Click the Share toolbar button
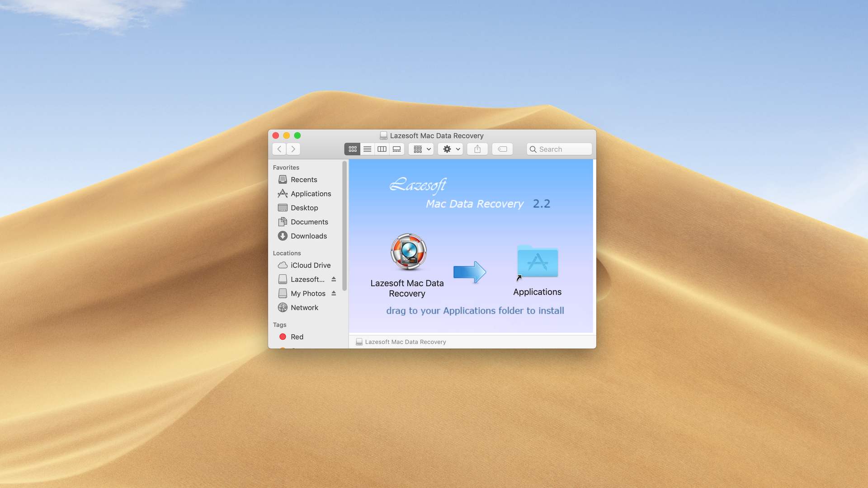Image resolution: width=868 pixels, height=488 pixels. [477, 149]
